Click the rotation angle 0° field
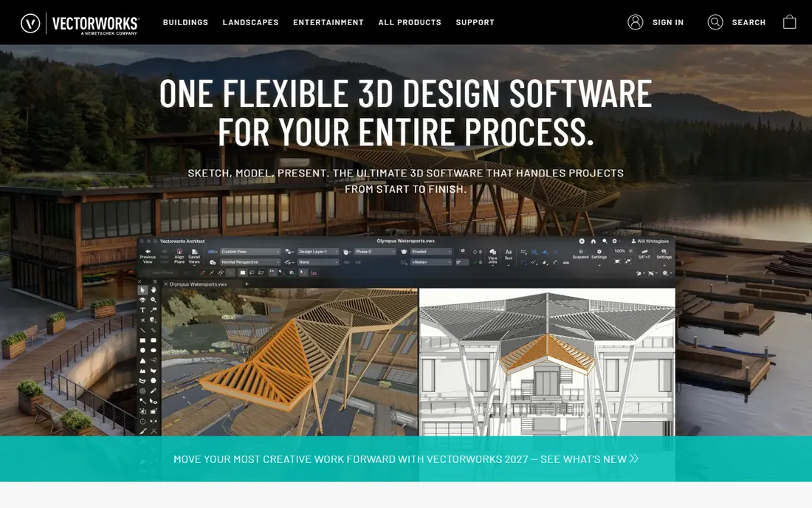The height and width of the screenshot is (508, 812). point(462,262)
